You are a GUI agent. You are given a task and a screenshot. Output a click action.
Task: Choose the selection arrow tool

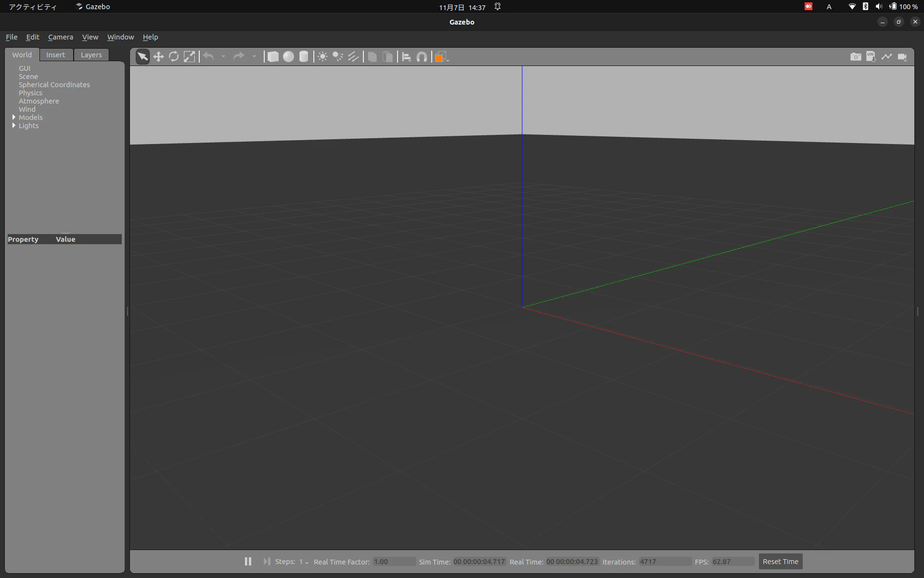pos(143,57)
